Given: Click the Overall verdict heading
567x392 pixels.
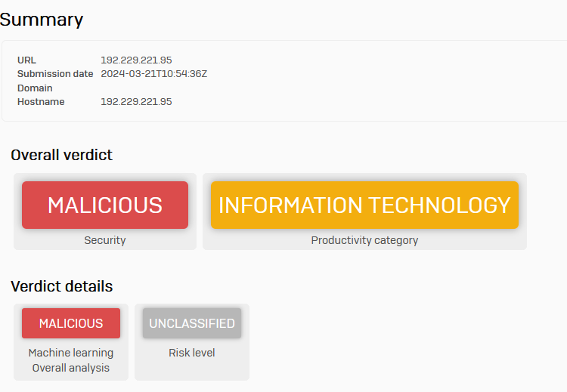Looking at the screenshot, I should click(61, 155).
